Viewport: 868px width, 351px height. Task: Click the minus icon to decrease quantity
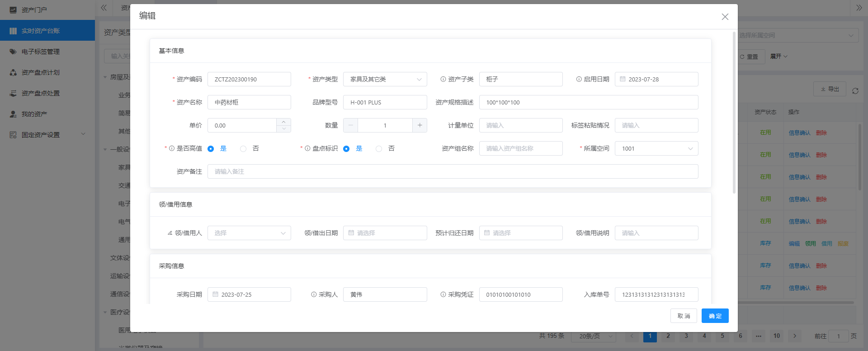coord(350,125)
